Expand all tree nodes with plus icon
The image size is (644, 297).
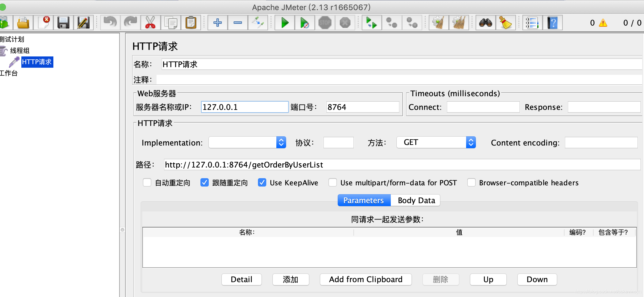point(218,23)
